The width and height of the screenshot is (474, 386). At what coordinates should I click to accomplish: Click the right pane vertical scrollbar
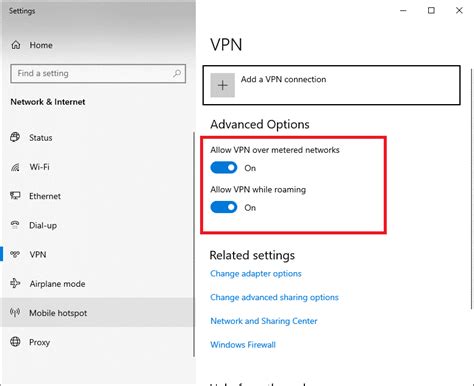(x=471, y=189)
